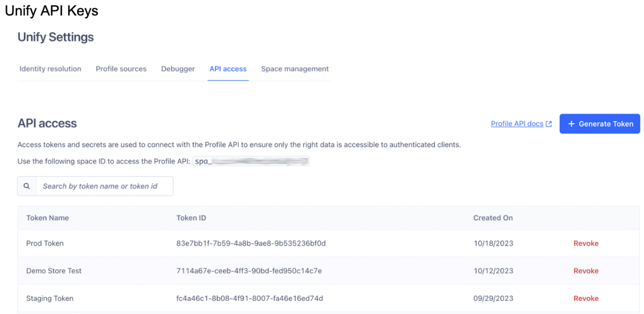Click the plus icon on Generate Token button
644x314 pixels.
[572, 124]
